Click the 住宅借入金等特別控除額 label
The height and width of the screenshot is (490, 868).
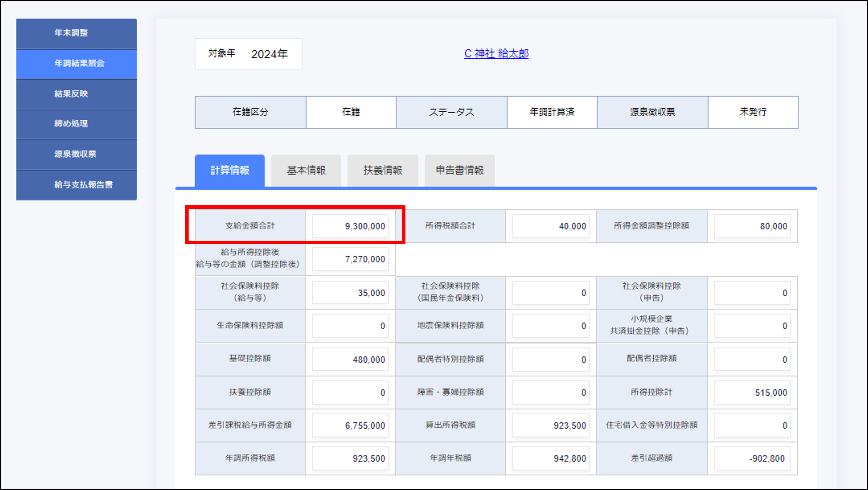651,425
